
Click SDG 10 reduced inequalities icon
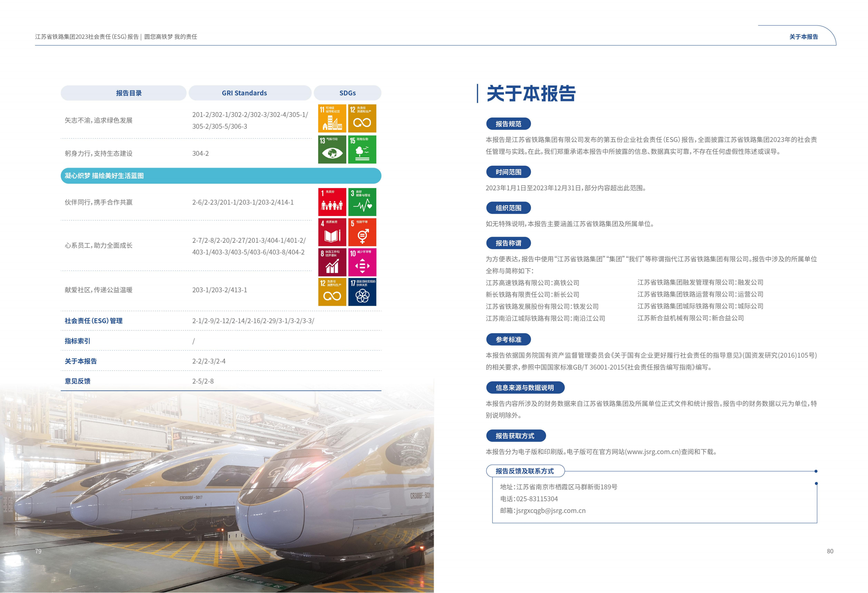[x=362, y=262]
